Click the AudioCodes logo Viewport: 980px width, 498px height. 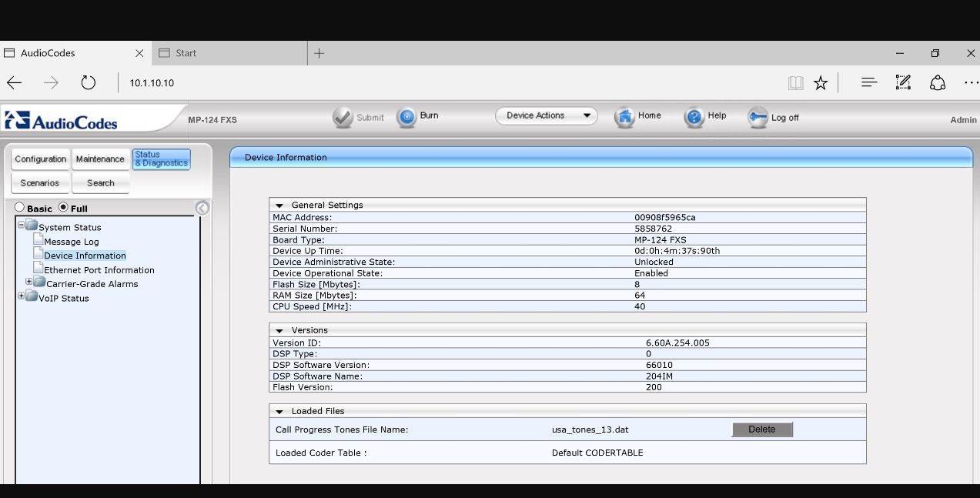pos(62,121)
